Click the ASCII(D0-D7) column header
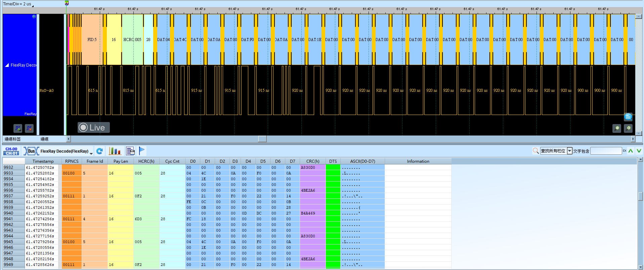The height and width of the screenshot is (270, 644). 362,161
